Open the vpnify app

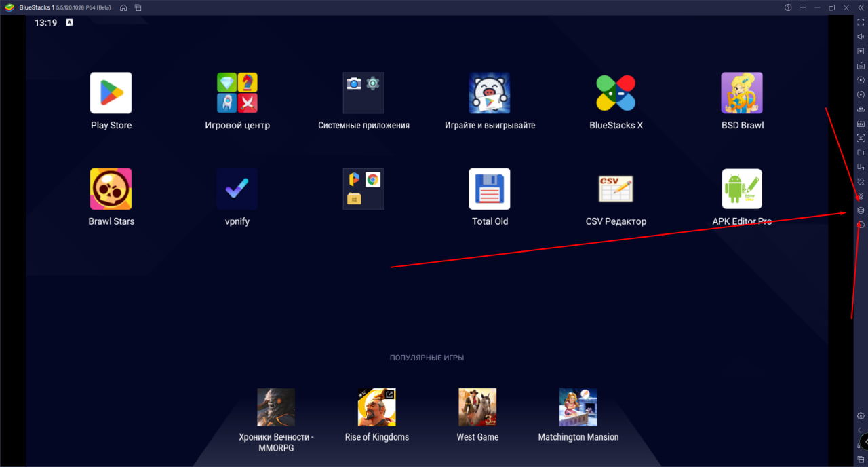click(237, 189)
